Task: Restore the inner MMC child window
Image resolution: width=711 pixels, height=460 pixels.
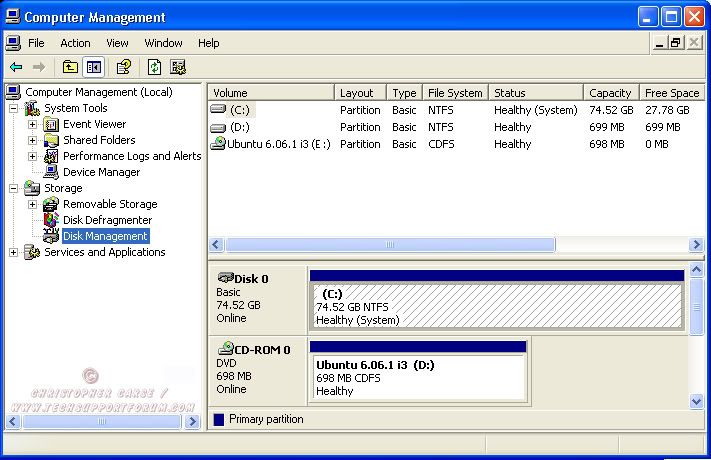Action: click(x=676, y=43)
